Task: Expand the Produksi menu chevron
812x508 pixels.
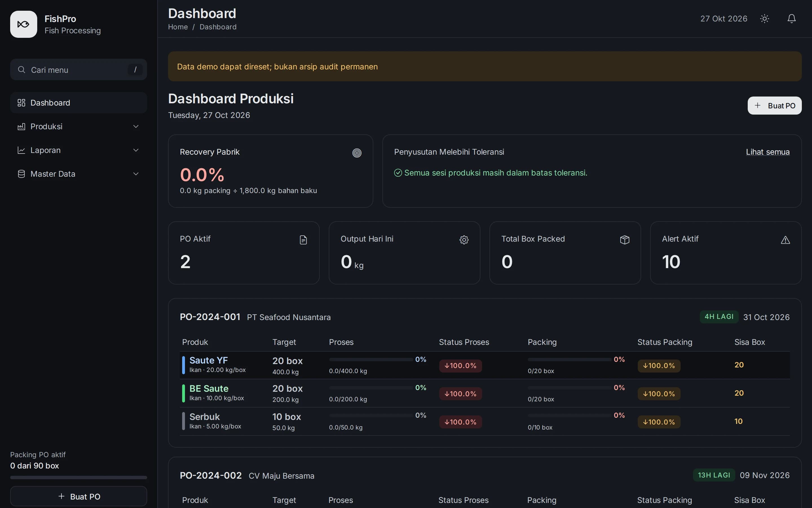Action: 136,127
